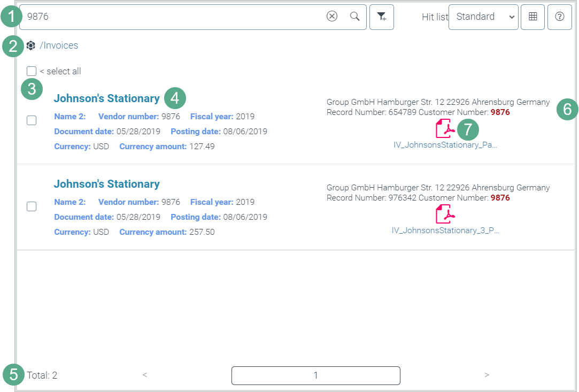Image resolution: width=579 pixels, height=392 pixels.
Task: Check the select all checkbox
Action: (x=32, y=71)
